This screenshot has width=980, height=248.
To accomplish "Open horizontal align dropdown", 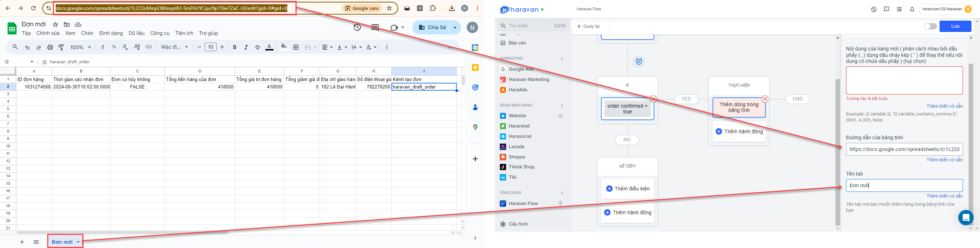I will (x=327, y=47).
